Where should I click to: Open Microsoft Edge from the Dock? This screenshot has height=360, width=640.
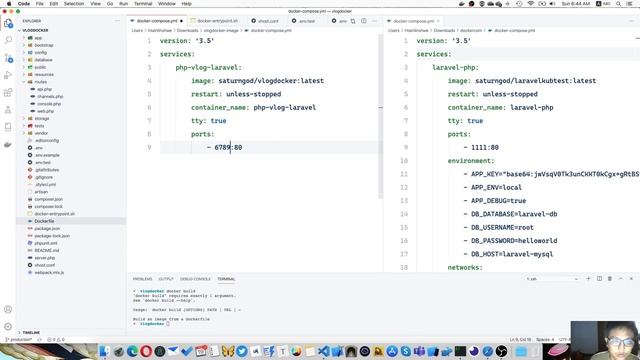click(x=132, y=351)
